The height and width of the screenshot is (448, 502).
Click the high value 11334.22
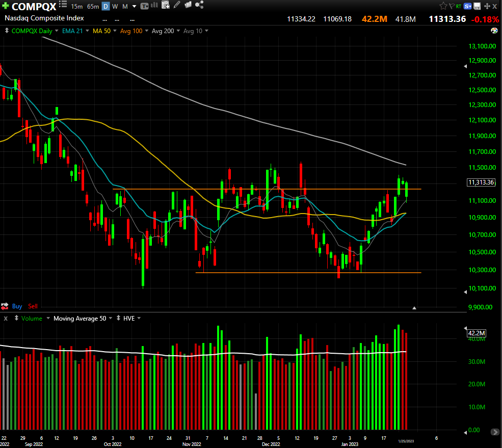click(301, 19)
